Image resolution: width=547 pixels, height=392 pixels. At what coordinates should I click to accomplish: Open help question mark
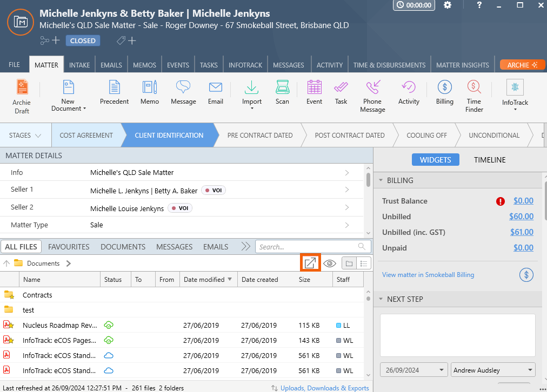click(479, 5)
